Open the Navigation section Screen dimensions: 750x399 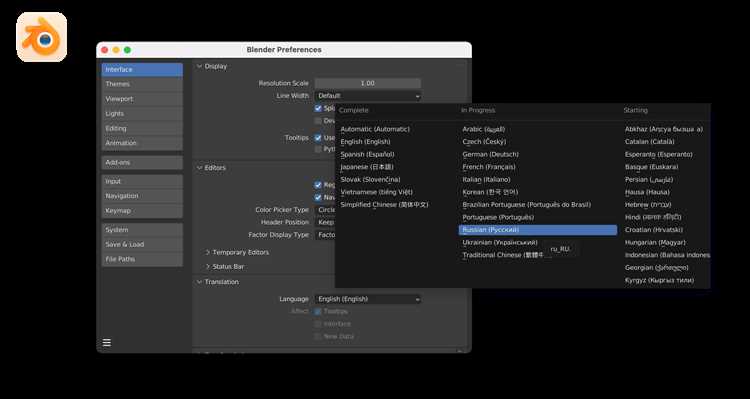(x=142, y=196)
